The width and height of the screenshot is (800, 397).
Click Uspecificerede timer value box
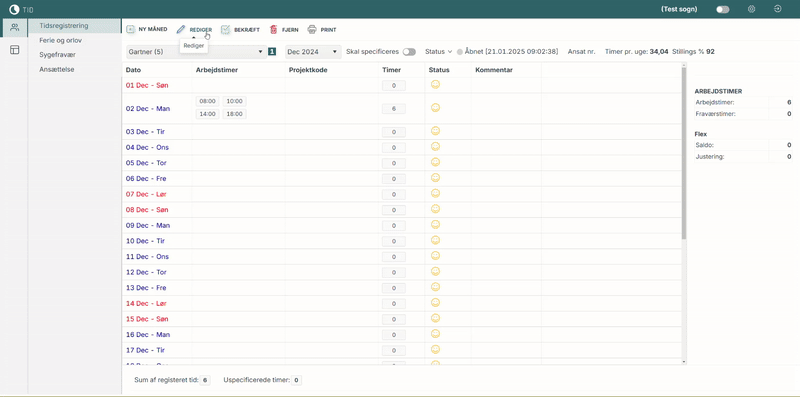pos(296,380)
